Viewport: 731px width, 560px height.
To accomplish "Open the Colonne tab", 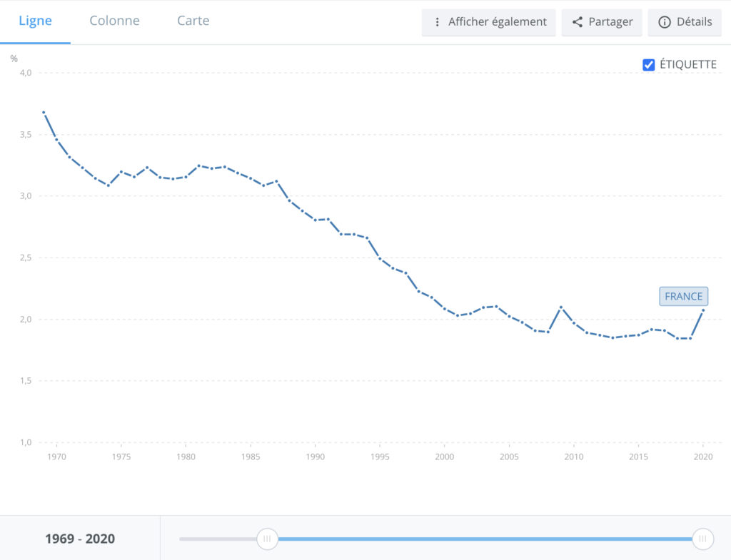I will 114,21.
